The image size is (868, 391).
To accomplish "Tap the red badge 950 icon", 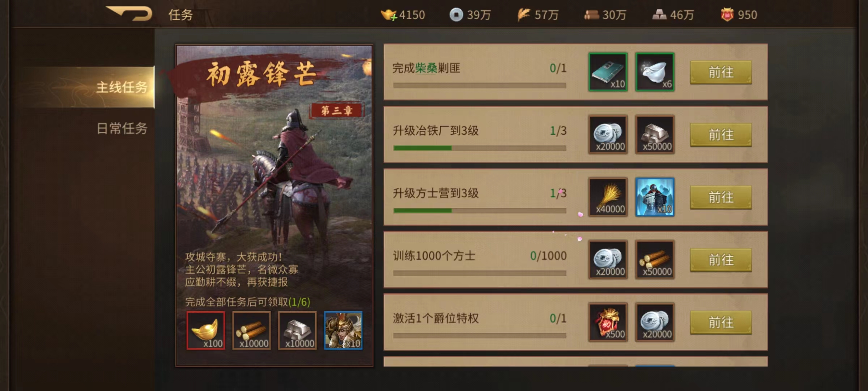I will [x=727, y=14].
